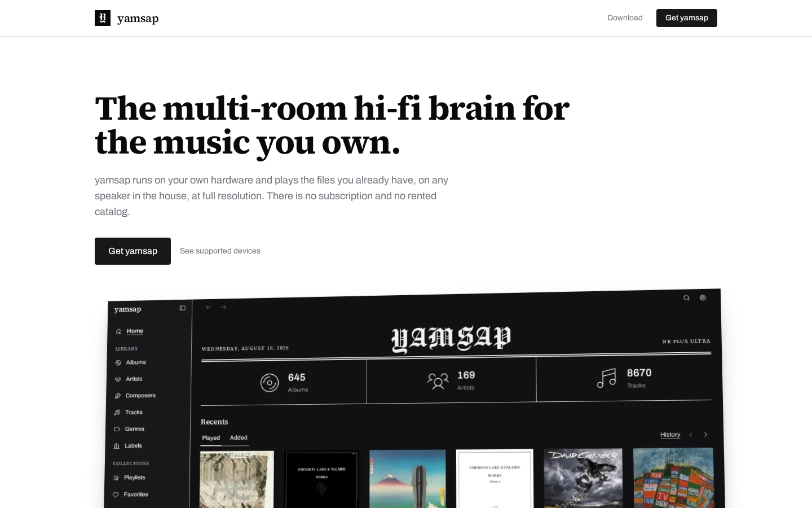
Task: Click the Composers pen icon in sidebar
Action: click(x=117, y=396)
